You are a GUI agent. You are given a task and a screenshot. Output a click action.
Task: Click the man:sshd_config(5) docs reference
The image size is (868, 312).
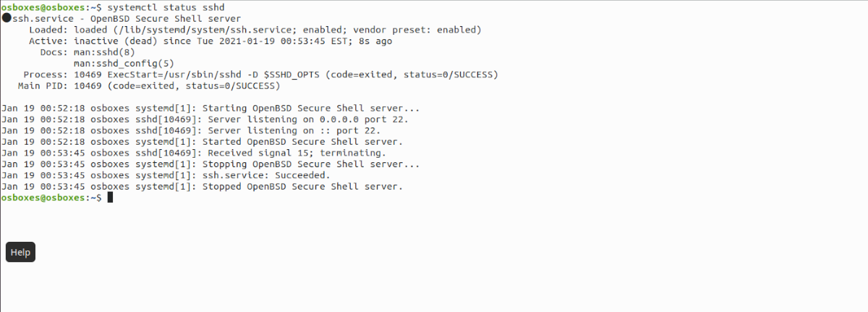(x=128, y=63)
